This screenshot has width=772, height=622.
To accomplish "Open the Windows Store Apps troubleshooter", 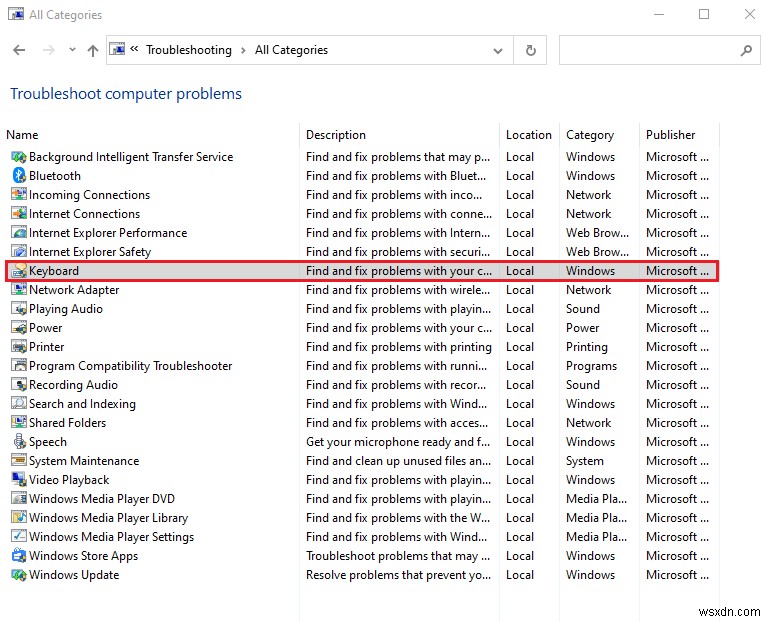I will pyautogui.click(x=83, y=556).
